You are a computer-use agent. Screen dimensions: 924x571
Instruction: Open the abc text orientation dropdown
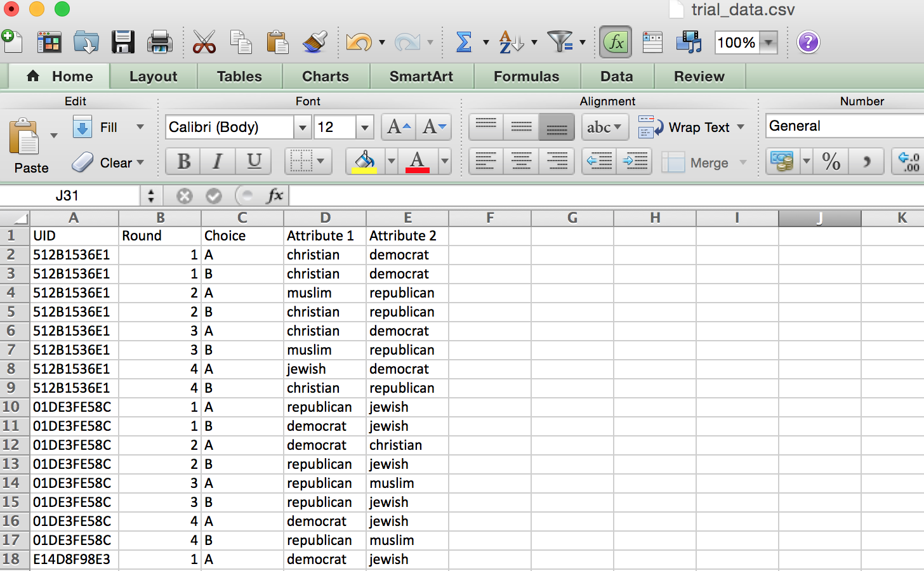pos(605,127)
